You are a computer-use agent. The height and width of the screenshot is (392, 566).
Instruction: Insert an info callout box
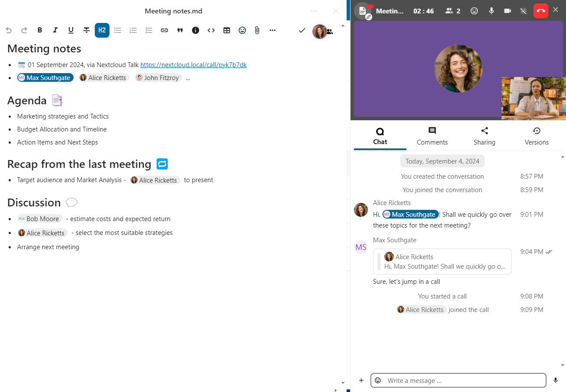point(196,30)
